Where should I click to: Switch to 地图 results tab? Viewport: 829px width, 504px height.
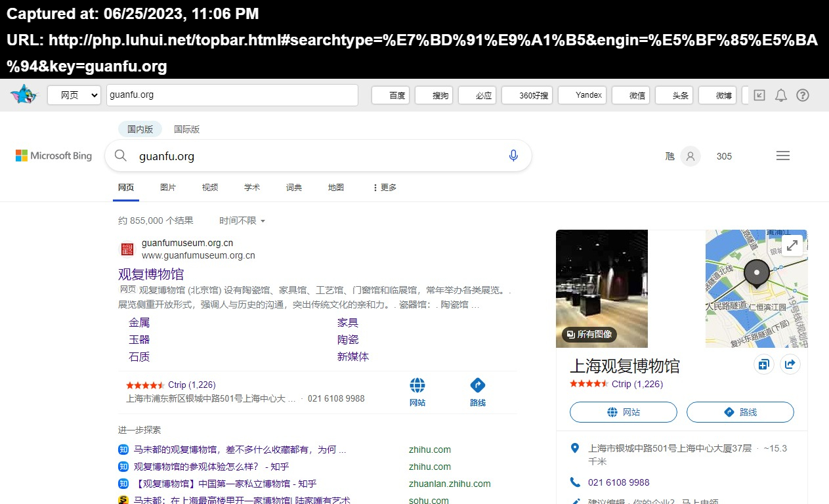[336, 188]
